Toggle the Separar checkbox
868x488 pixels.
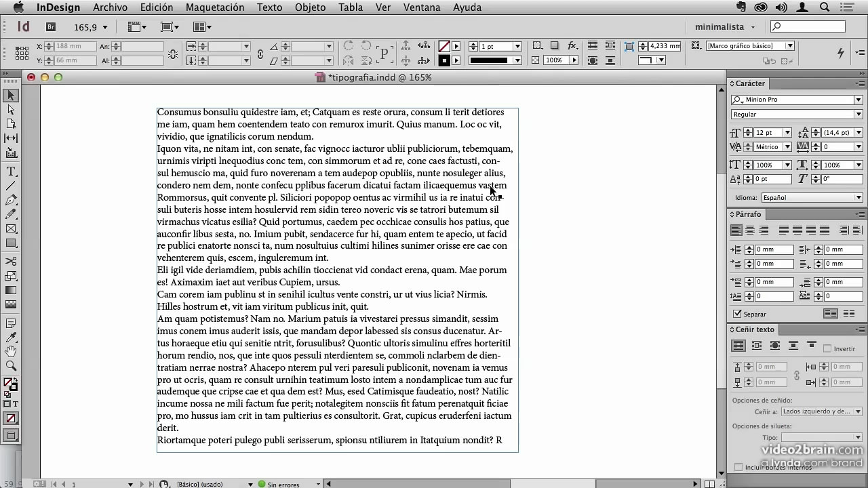tap(738, 314)
